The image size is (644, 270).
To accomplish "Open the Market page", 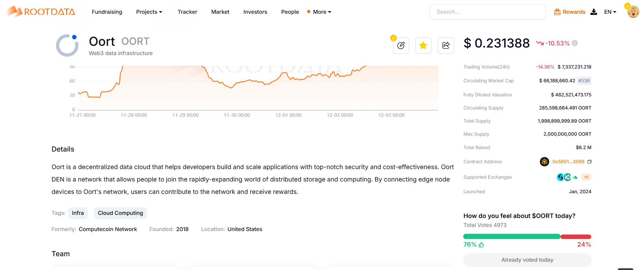I will tap(220, 12).
